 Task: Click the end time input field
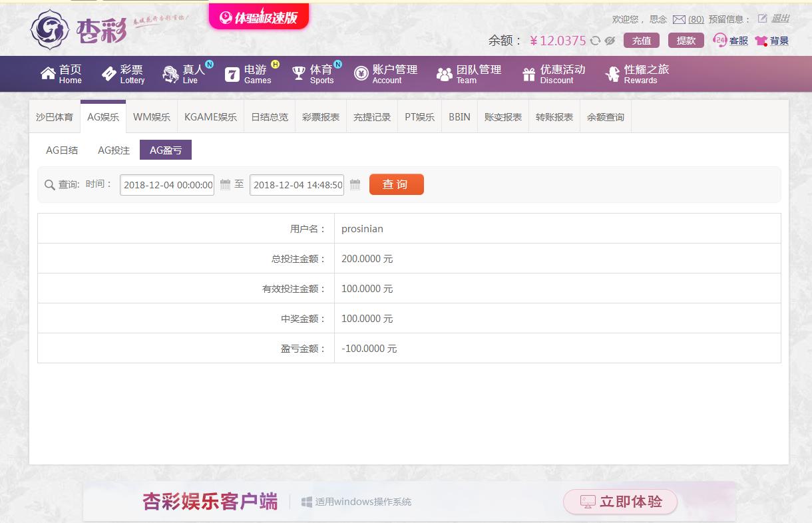pos(297,185)
